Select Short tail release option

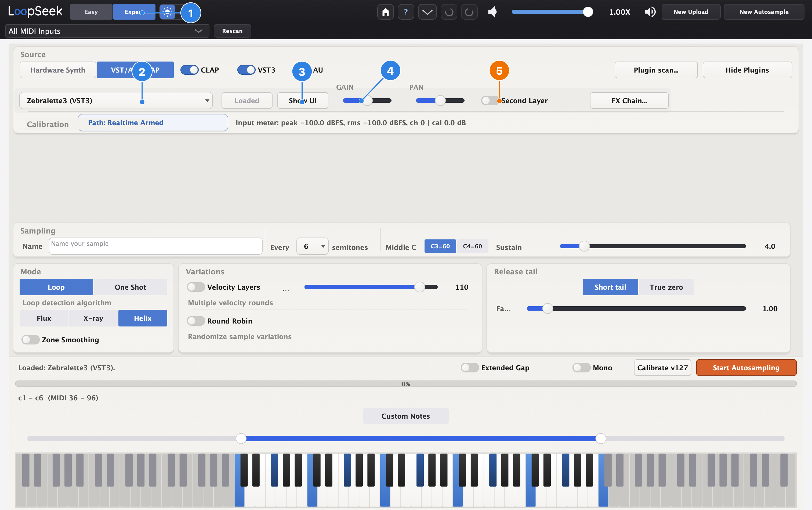coord(610,287)
